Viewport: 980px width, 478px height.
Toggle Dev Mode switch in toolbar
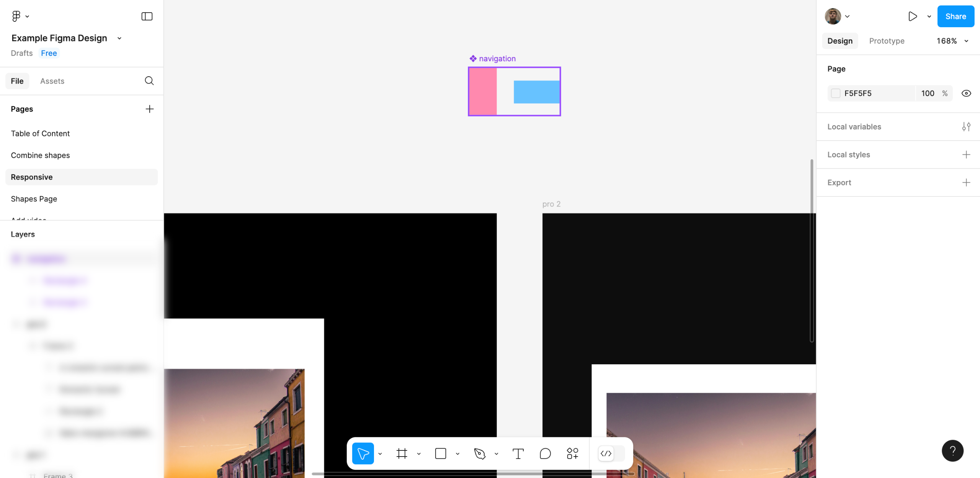(x=611, y=453)
